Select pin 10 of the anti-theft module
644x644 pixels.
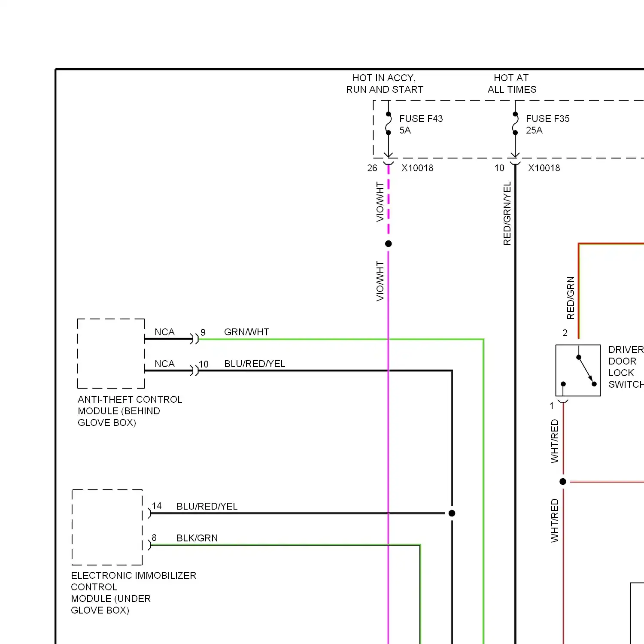(x=204, y=365)
